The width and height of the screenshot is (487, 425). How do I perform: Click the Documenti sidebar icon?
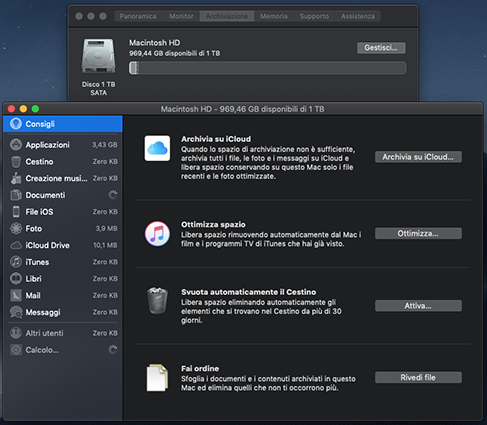click(16, 195)
